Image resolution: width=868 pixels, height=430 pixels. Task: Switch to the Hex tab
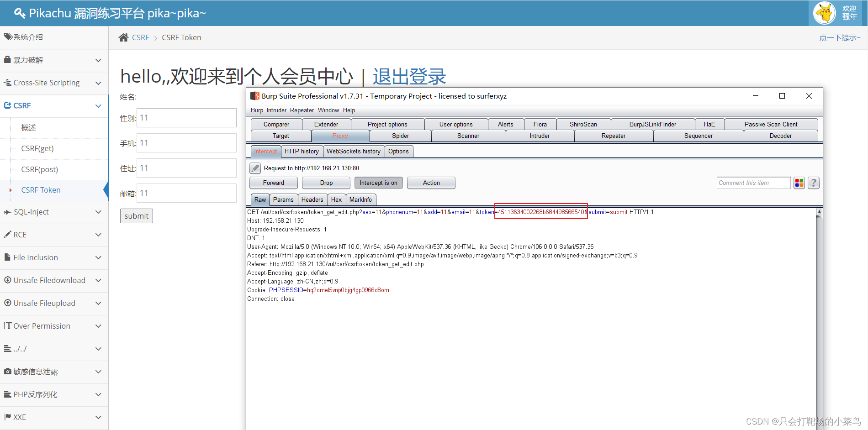(336, 200)
